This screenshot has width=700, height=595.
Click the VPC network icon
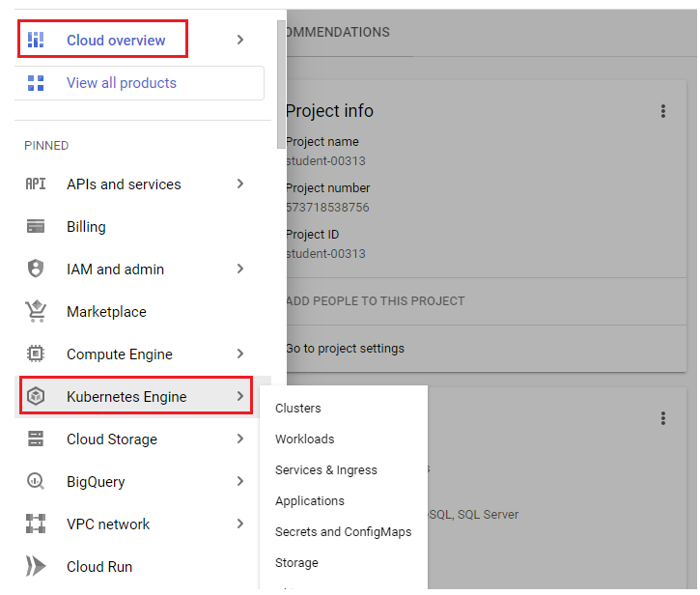36,524
